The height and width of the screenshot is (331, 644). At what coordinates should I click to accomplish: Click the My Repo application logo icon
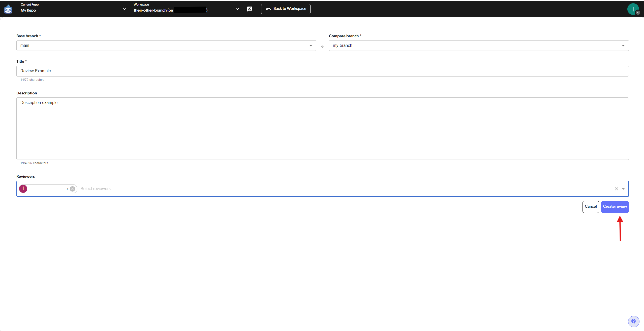point(8,9)
